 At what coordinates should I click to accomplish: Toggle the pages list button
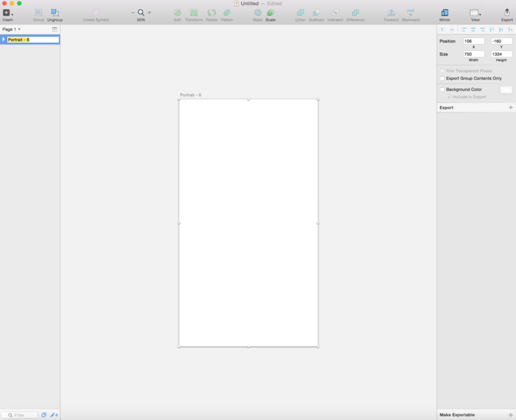pyautogui.click(x=55, y=29)
